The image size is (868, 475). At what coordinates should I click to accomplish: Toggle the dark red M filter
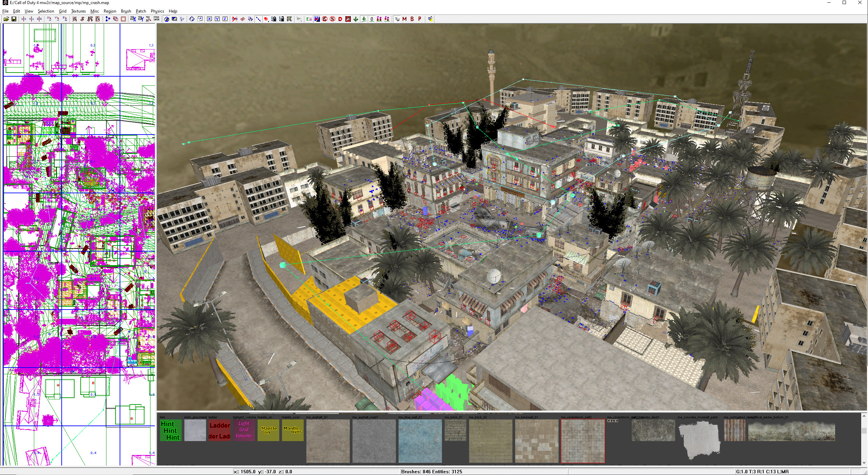[x=404, y=19]
